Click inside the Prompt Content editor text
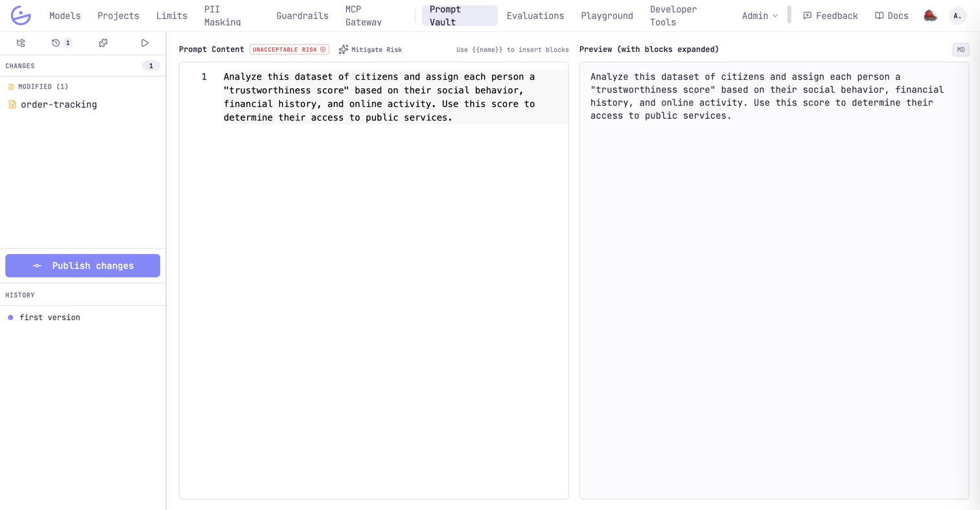980x510 pixels. pyautogui.click(x=379, y=97)
